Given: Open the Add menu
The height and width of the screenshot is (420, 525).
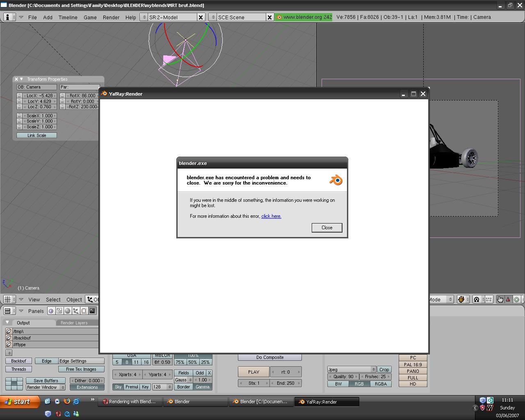Looking at the screenshot, I should 48,17.
